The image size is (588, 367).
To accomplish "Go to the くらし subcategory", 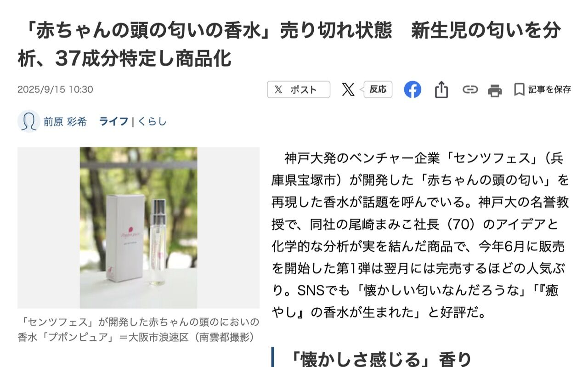I will click(152, 122).
